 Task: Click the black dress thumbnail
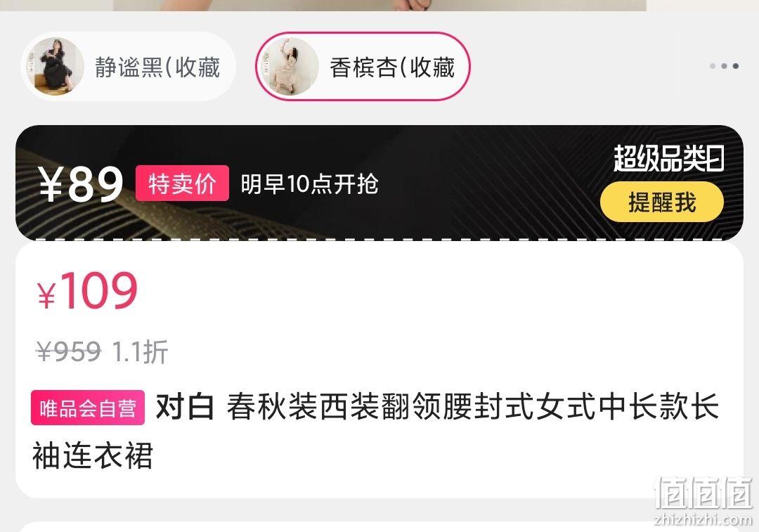(x=56, y=66)
